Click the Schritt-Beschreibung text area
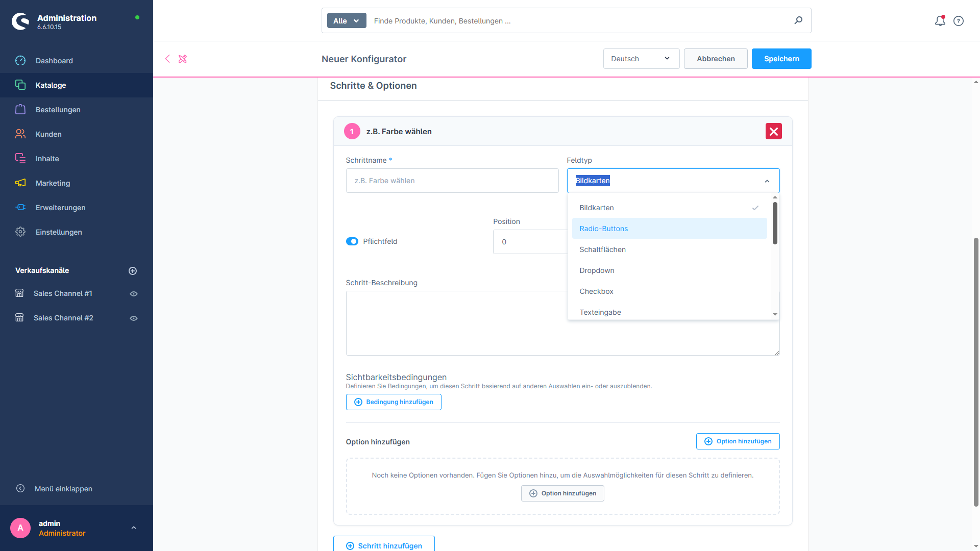The width and height of the screenshot is (980, 551). coord(562,323)
